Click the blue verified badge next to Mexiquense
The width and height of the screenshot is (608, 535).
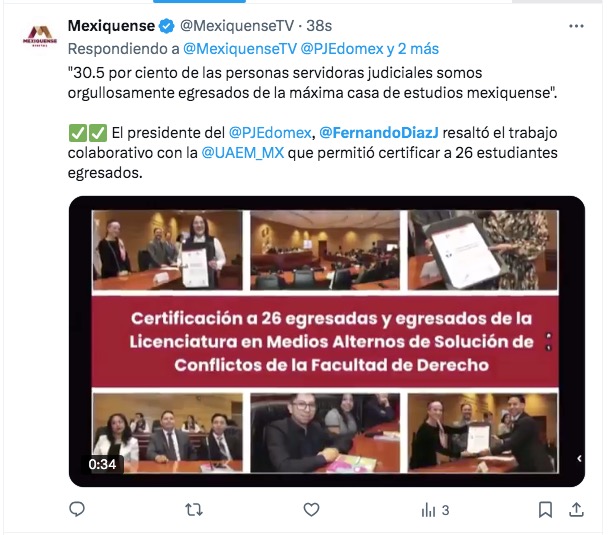coord(167,26)
